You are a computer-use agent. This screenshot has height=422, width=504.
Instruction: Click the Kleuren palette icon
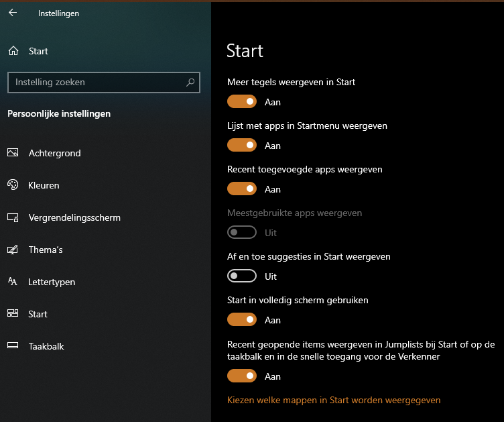point(13,185)
